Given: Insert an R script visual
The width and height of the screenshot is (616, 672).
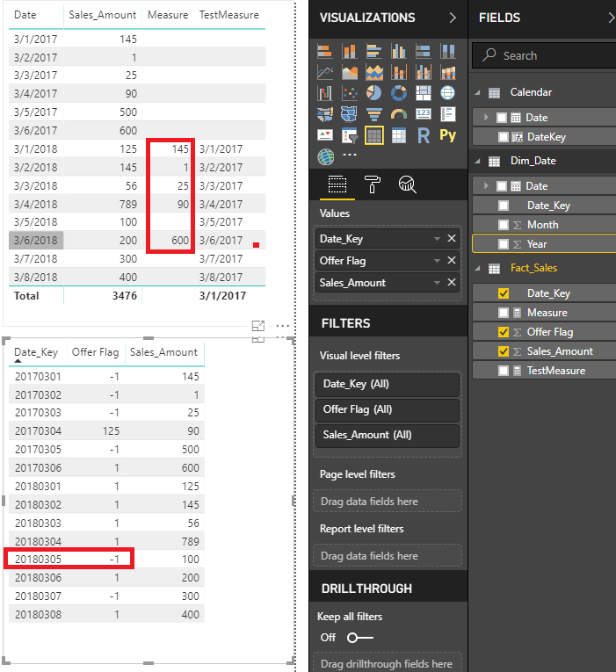Looking at the screenshot, I should [x=424, y=135].
